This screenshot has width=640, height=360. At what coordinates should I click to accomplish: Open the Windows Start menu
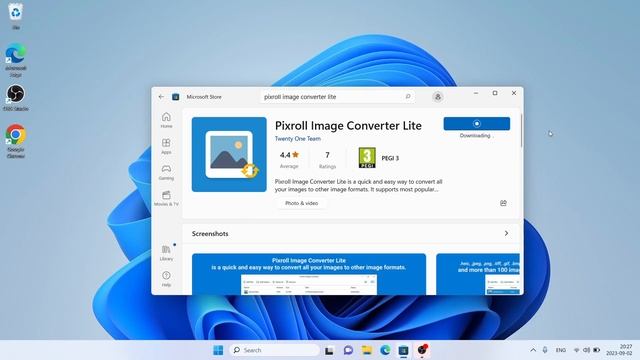coord(218,350)
